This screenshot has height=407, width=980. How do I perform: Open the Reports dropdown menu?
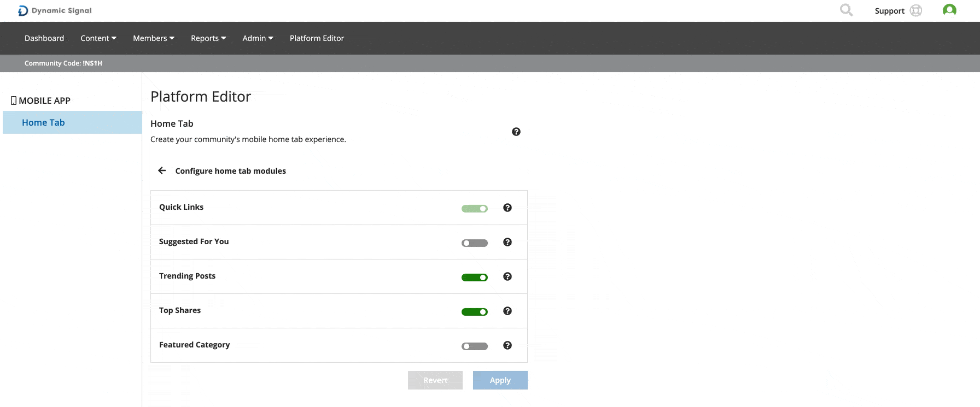208,38
